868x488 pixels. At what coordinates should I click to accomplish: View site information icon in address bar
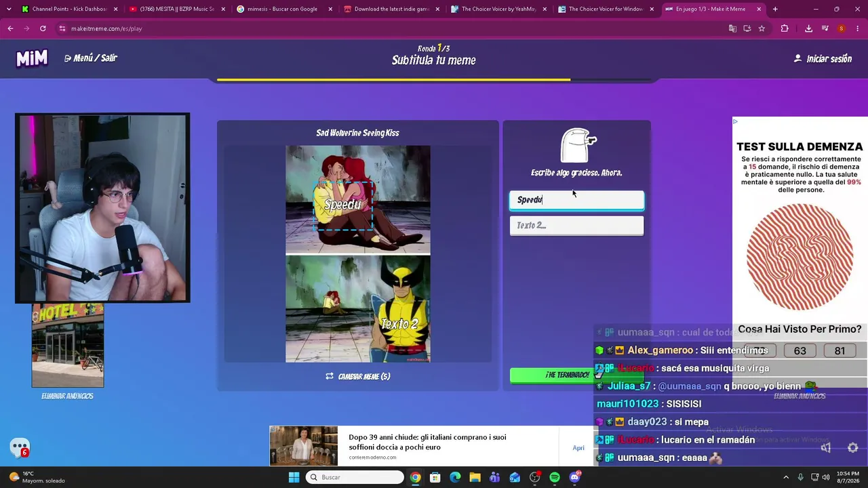click(x=62, y=28)
